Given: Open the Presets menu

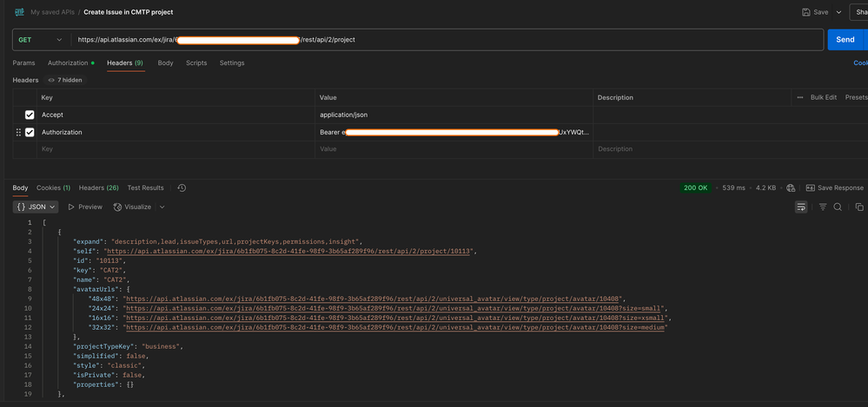Looking at the screenshot, I should [857, 97].
